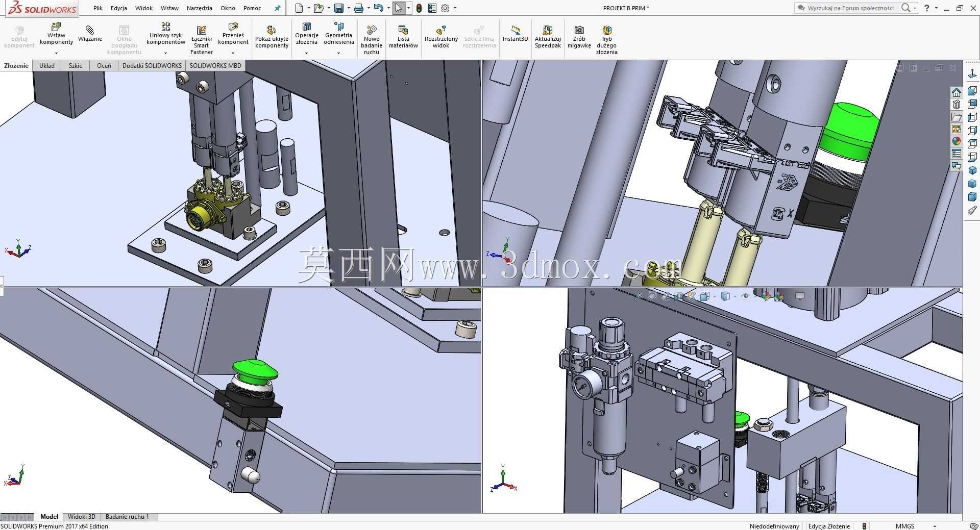The height and width of the screenshot is (530, 980).
Task: Click the Help question mark icon
Action: (x=927, y=8)
